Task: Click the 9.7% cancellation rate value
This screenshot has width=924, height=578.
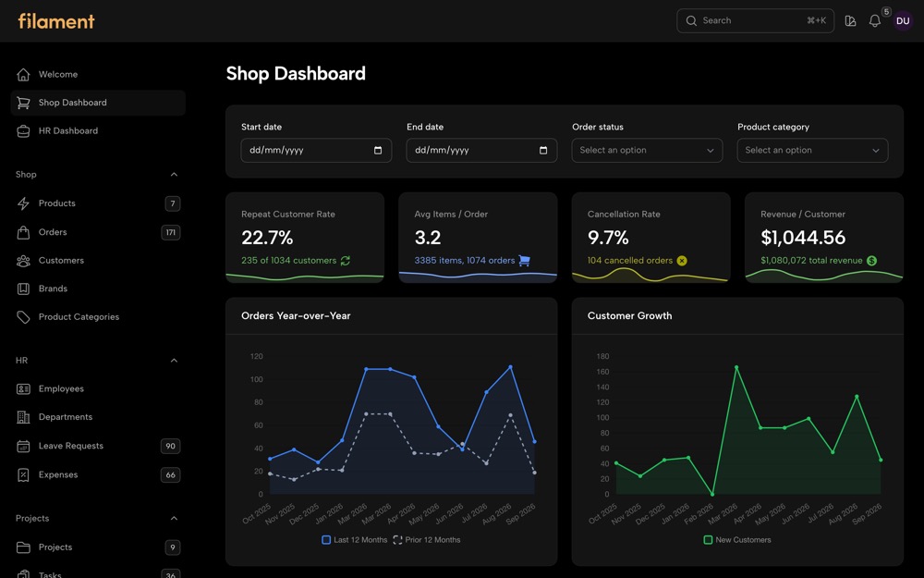Action: pyautogui.click(x=608, y=238)
